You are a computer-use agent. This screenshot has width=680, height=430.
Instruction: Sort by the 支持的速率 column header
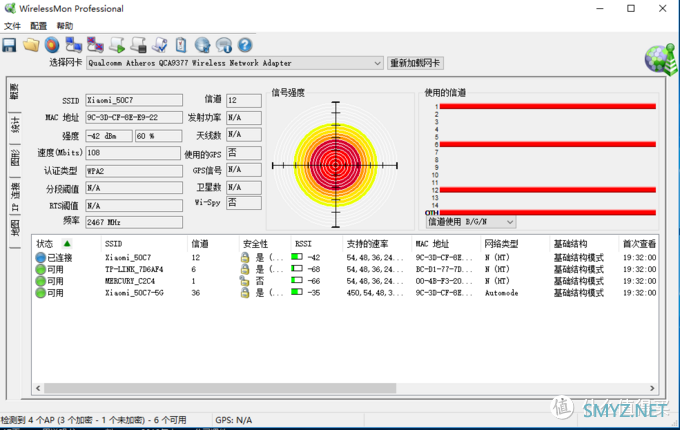pos(376,244)
